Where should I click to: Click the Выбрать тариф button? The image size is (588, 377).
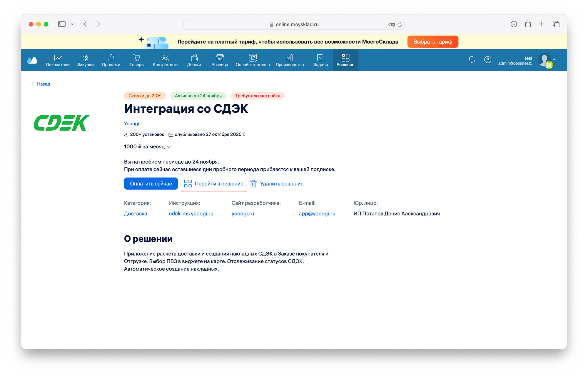point(432,42)
